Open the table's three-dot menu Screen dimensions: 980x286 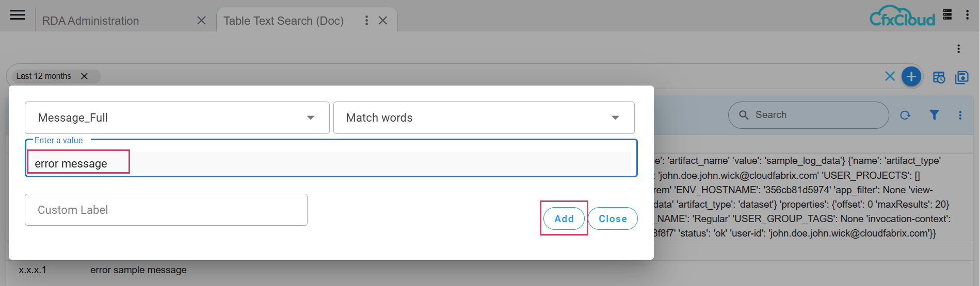click(960, 115)
